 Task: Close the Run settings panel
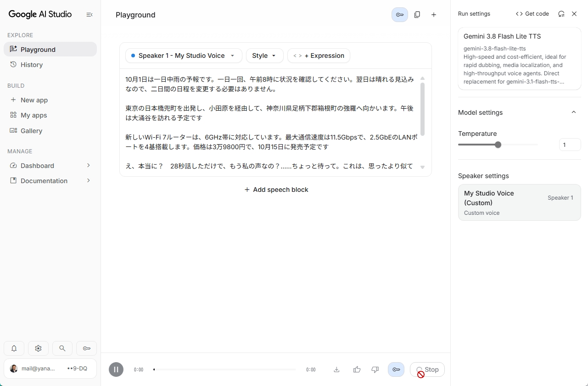point(574,14)
